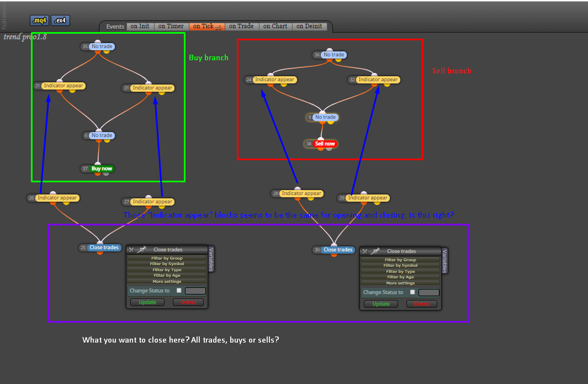The height and width of the screenshot is (384, 588).
Task: Select Indicator appear block 28
Action: click(x=301, y=194)
